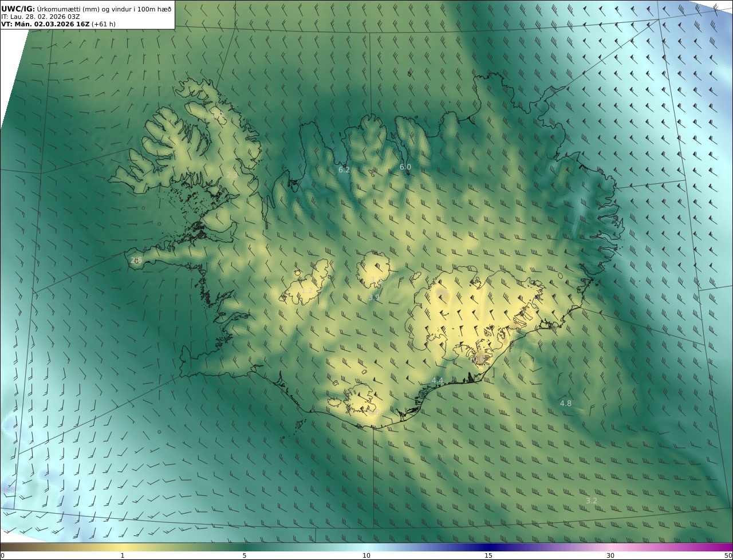This screenshot has width=733, height=560.
Task: Click the 2.3 value in the Westfjords
Action: tap(231, 175)
